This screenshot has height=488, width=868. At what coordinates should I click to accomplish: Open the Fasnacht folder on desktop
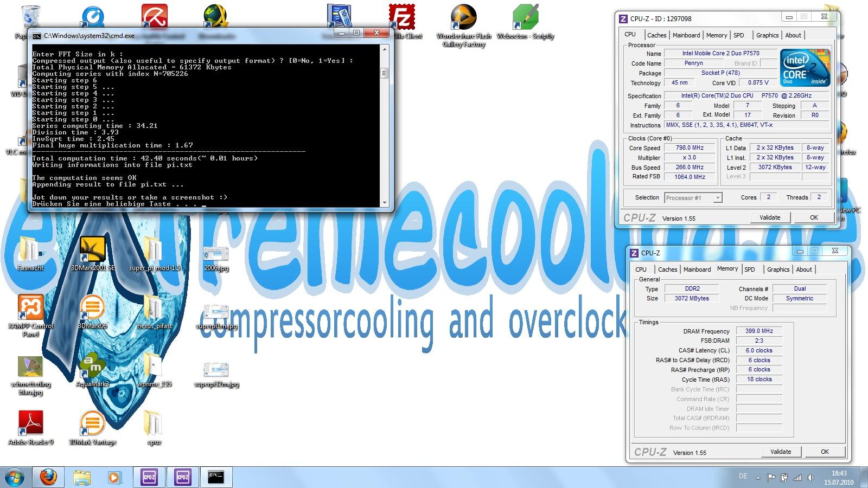[x=30, y=253]
